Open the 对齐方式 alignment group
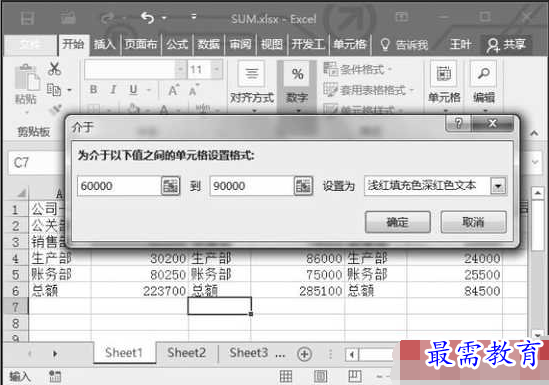The width and height of the screenshot is (549, 385). coord(251,86)
